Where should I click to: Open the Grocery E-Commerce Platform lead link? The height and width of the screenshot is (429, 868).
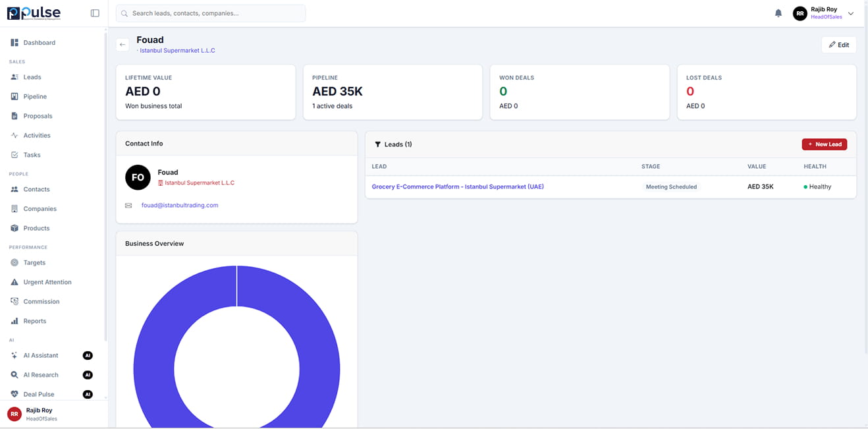[458, 187]
